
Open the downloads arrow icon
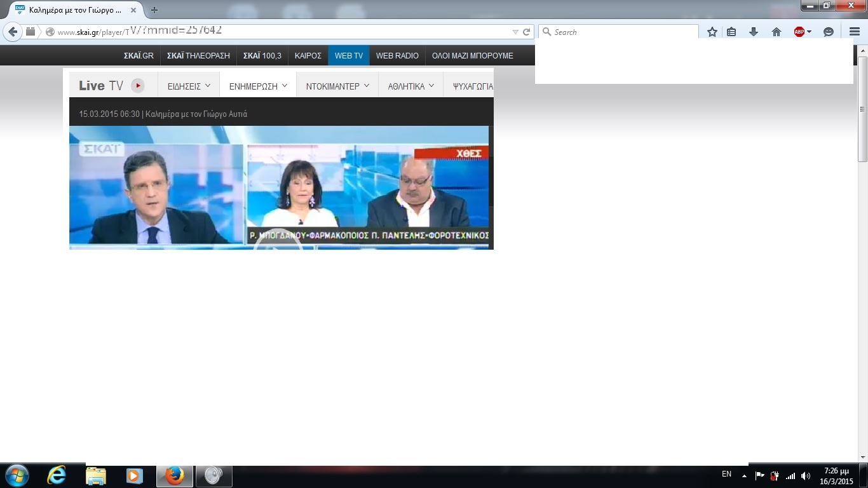pos(754,32)
